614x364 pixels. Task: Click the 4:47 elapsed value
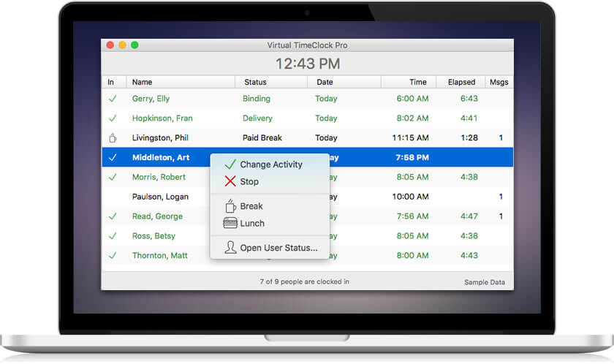(x=469, y=216)
